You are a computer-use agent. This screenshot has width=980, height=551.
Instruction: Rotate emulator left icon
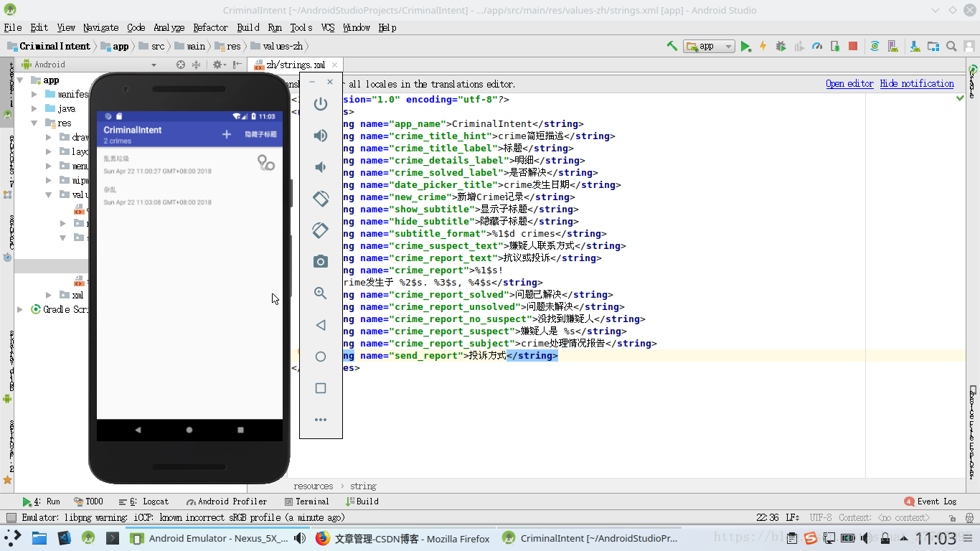[321, 199]
